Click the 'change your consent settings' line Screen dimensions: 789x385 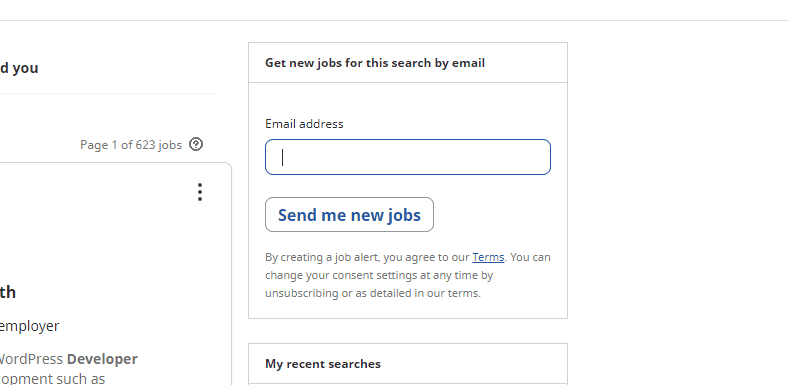pyautogui.click(x=379, y=275)
